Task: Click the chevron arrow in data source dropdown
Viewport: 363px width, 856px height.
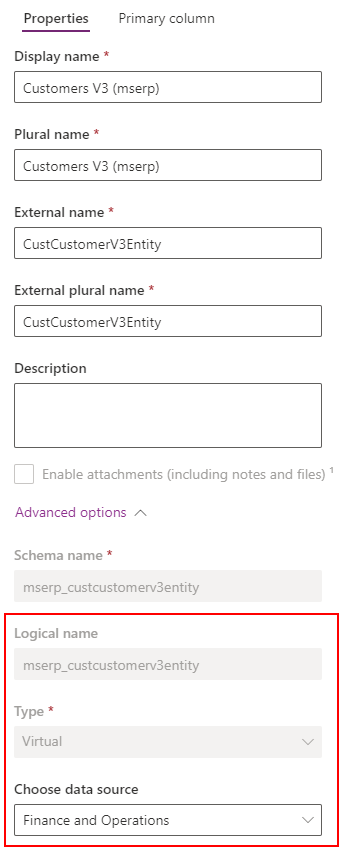Action: tap(308, 820)
